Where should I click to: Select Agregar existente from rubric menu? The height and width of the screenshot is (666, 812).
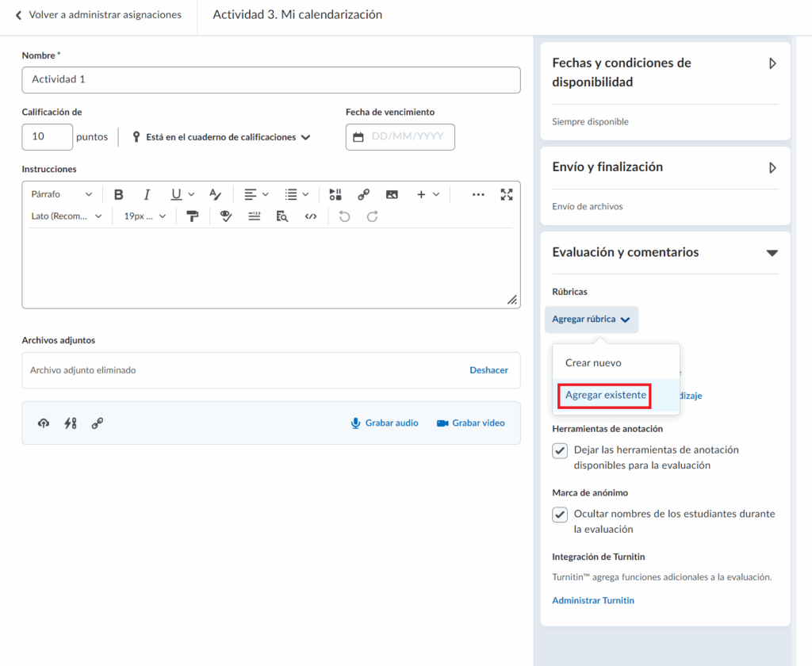(x=606, y=395)
